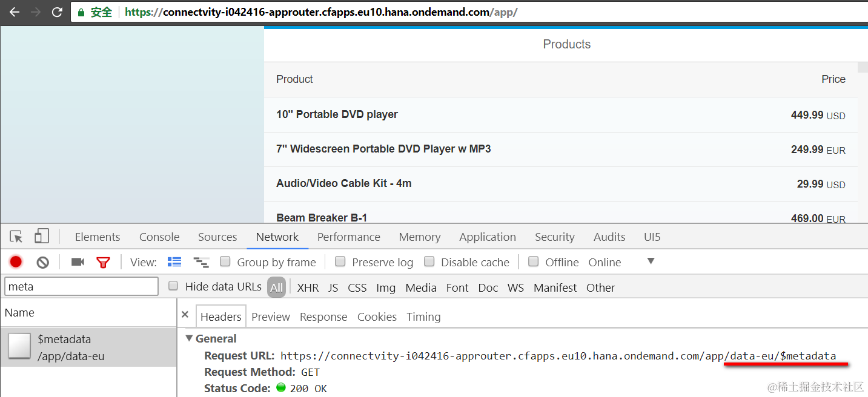
Task: Open the Preview tab
Action: tap(271, 317)
